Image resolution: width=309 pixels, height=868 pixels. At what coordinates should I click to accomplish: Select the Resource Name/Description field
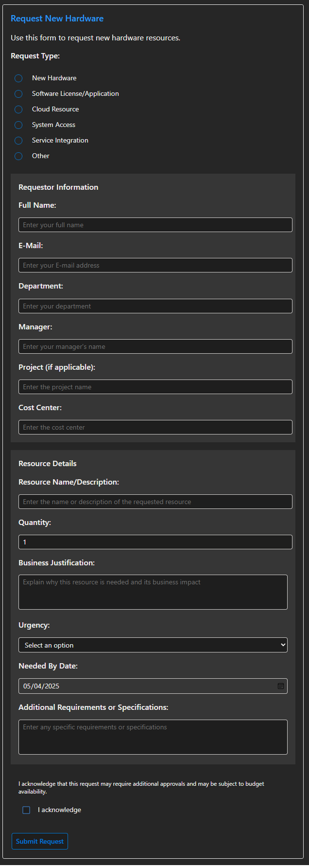pos(155,502)
